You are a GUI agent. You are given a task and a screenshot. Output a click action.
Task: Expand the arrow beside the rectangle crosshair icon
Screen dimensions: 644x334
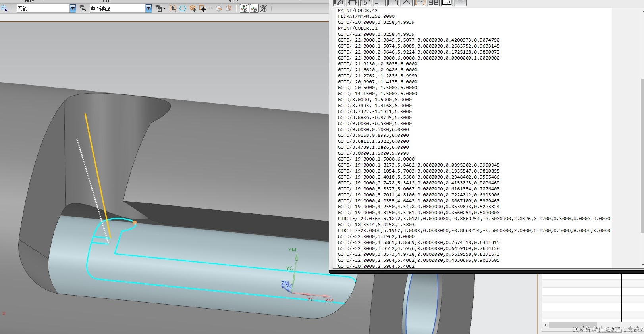point(210,8)
